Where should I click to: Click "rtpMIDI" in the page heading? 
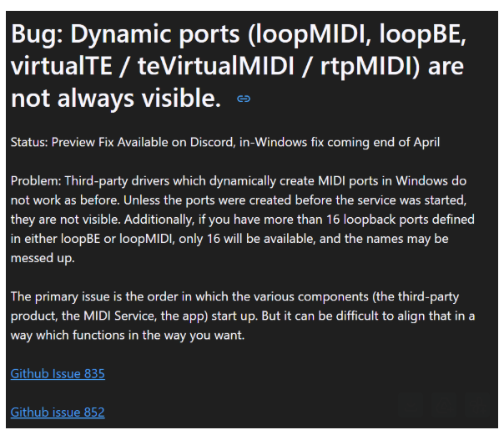point(363,67)
